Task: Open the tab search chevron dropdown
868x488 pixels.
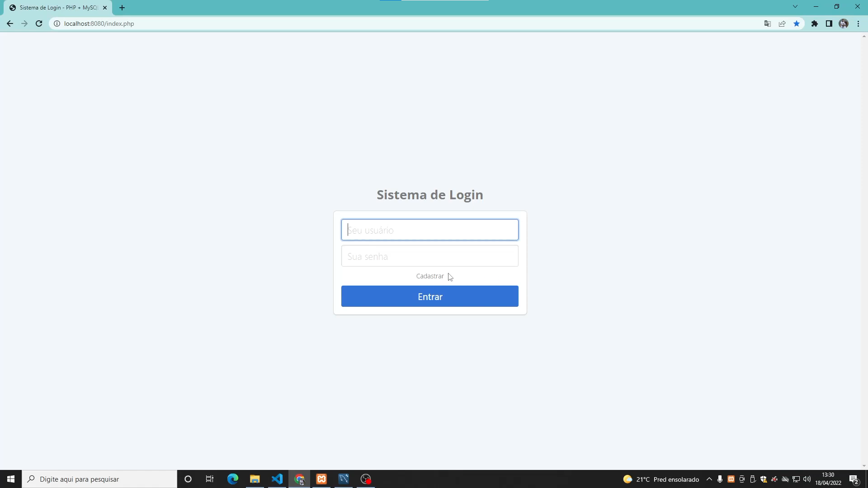Action: click(x=795, y=6)
